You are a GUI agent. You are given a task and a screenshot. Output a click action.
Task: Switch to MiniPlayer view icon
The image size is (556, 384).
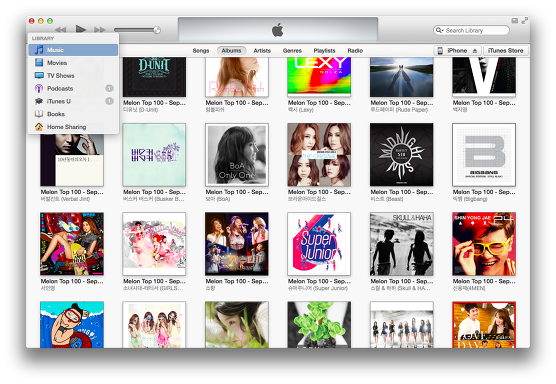515,21
